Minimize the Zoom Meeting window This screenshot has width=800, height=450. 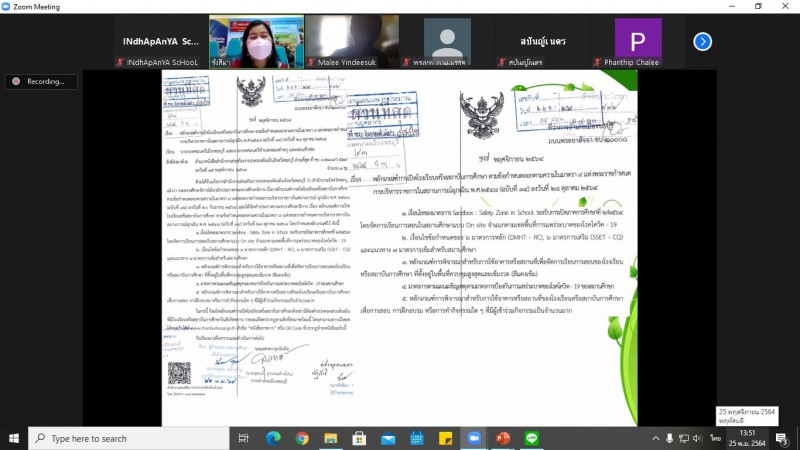coord(732,6)
